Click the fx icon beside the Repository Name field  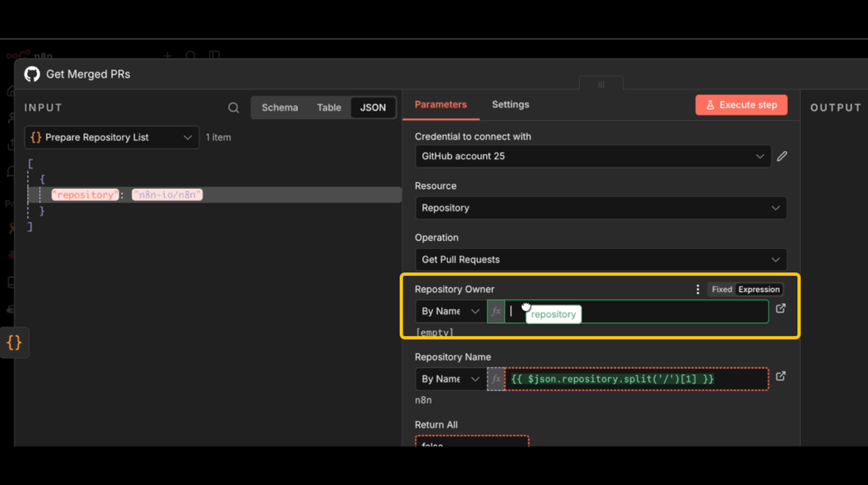click(496, 379)
